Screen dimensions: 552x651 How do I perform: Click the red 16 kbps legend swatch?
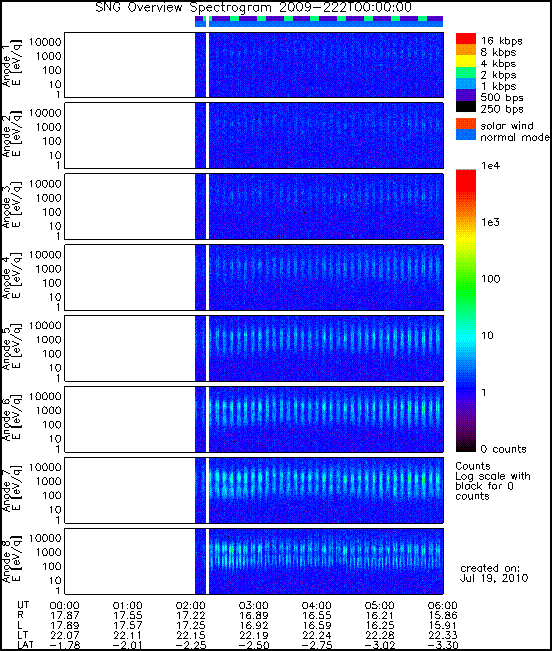pos(466,39)
